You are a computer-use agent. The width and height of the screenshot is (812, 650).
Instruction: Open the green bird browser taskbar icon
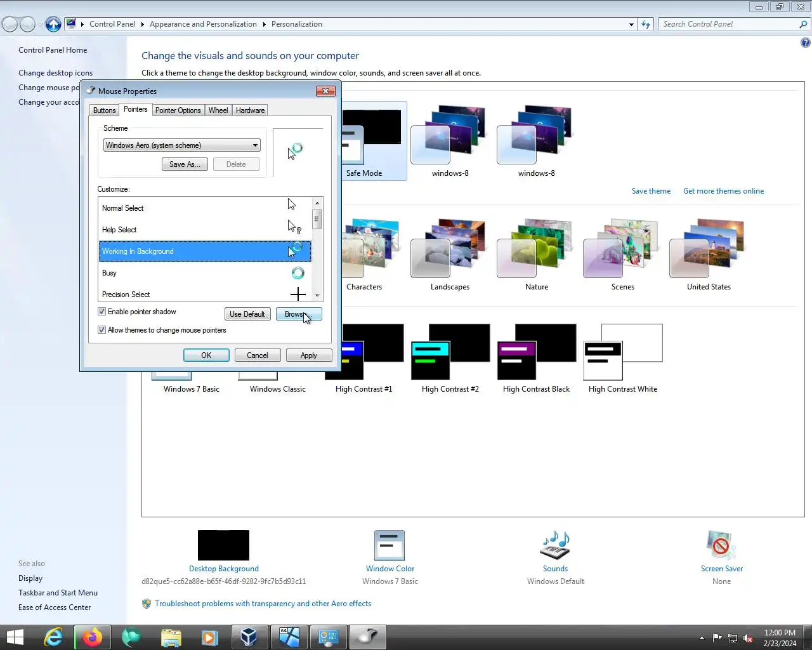coord(131,637)
